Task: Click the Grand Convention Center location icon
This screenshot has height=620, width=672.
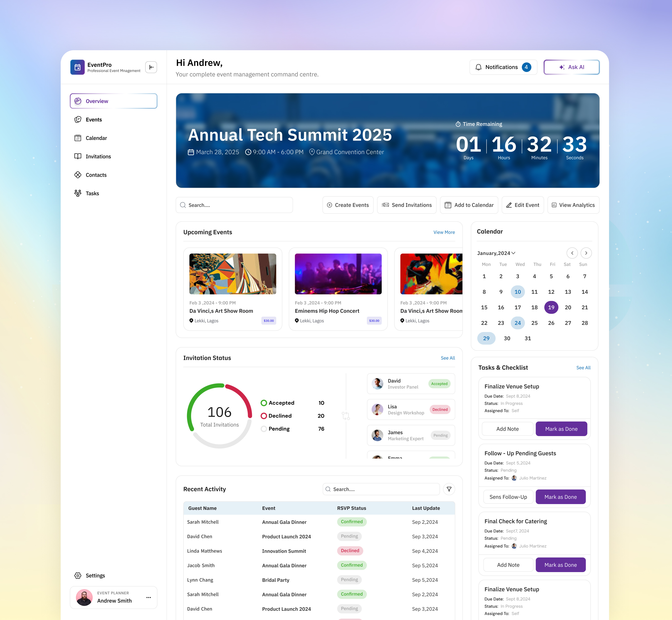Action: pos(312,152)
